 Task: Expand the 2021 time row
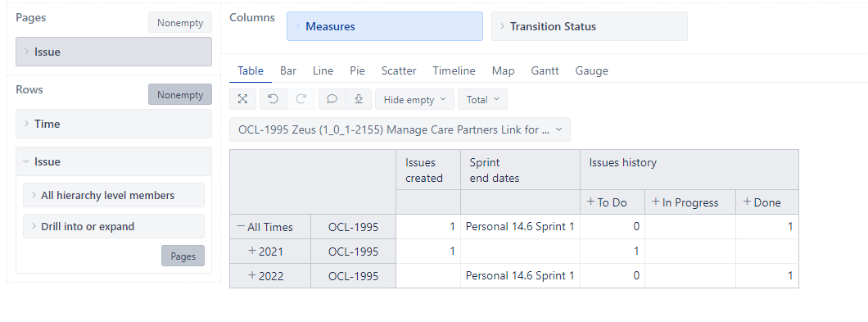point(252,251)
